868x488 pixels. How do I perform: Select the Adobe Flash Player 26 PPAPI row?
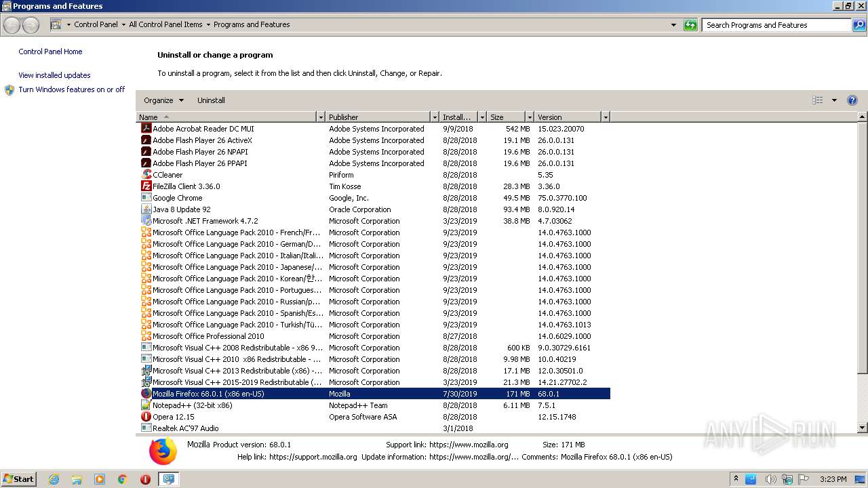pyautogui.click(x=374, y=163)
